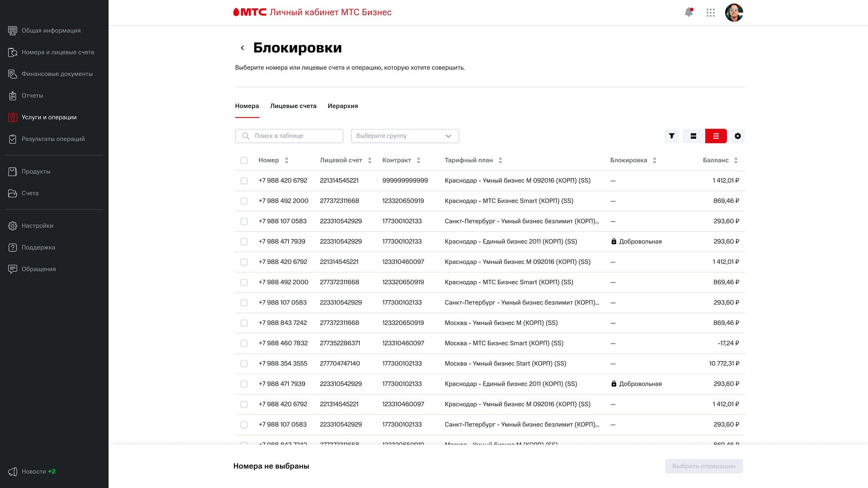Open table settings gear
Screen dimensions: 868x488
(738, 136)
